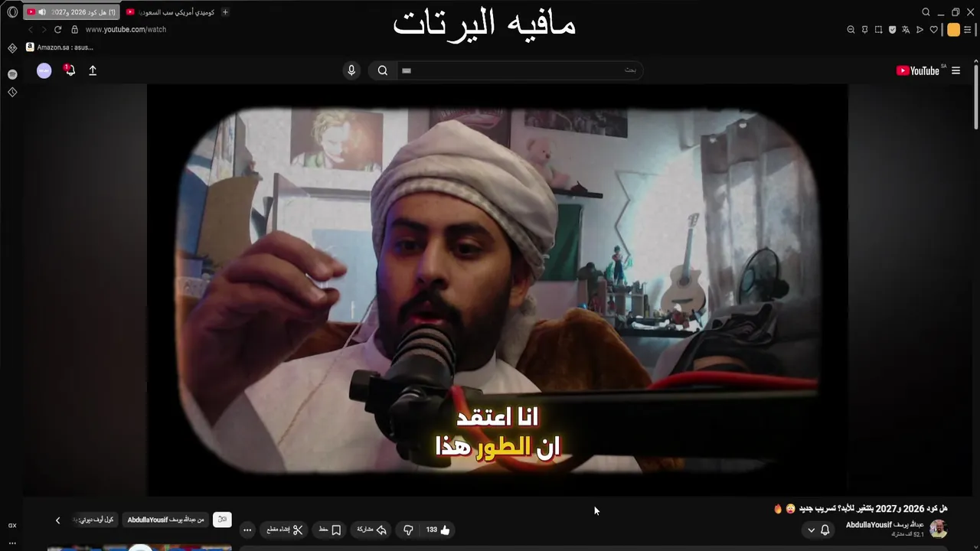Viewport: 980px width, 551px height.
Task: Click the vertical page scrollbar thumb
Action: coord(975,96)
